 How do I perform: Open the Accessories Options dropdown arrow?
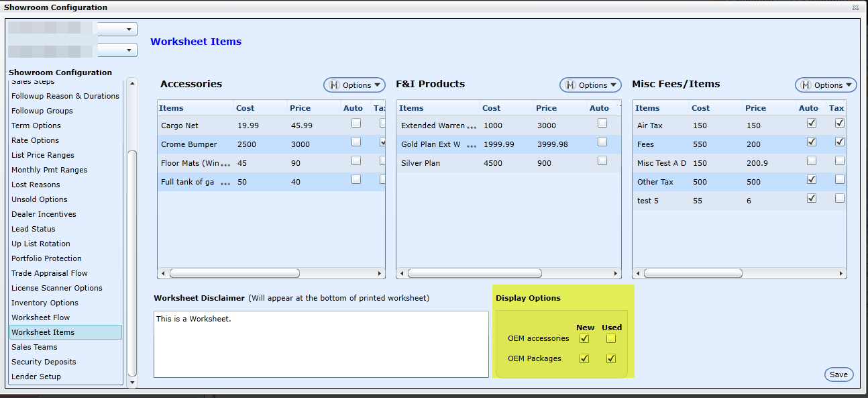click(378, 85)
